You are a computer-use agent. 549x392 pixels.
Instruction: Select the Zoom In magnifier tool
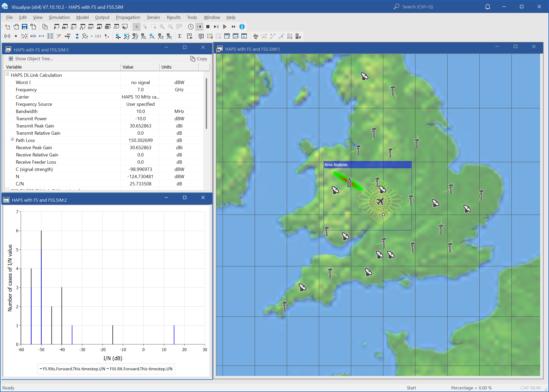point(162,27)
